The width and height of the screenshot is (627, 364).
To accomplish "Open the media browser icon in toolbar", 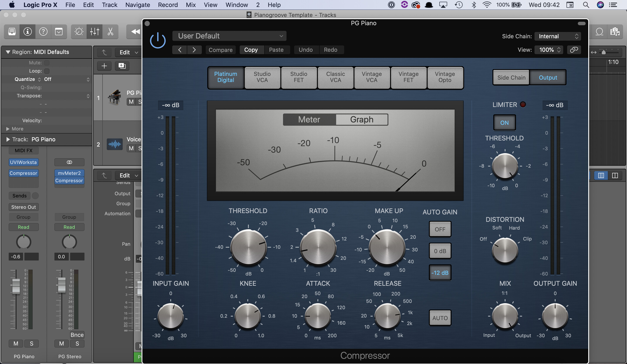I will 615,32.
